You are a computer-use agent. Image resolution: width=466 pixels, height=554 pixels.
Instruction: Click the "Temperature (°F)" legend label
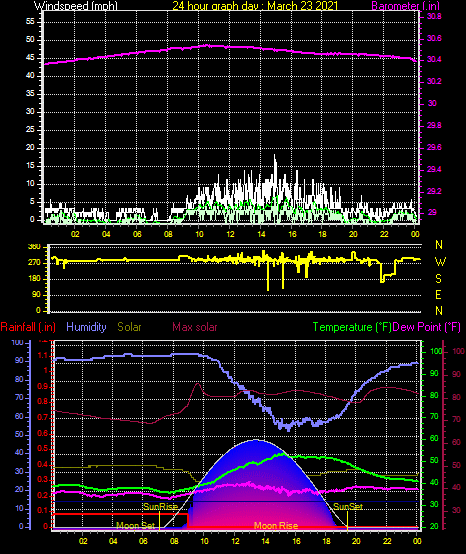coord(352,327)
